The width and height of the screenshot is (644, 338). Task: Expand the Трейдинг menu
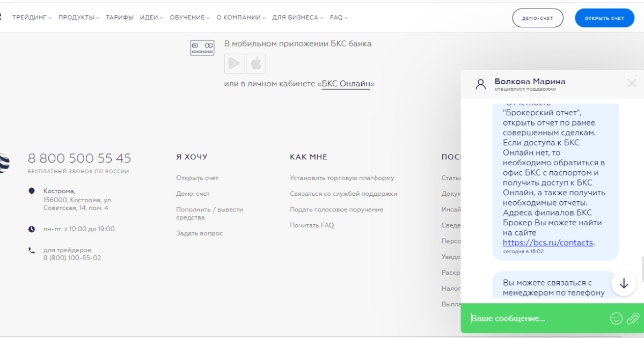pos(32,18)
